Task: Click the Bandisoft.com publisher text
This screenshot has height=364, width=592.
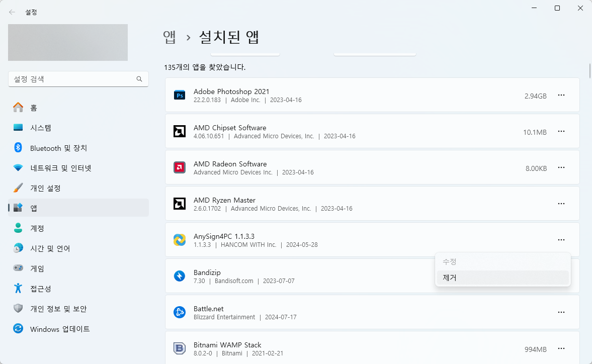Action: [x=234, y=281]
